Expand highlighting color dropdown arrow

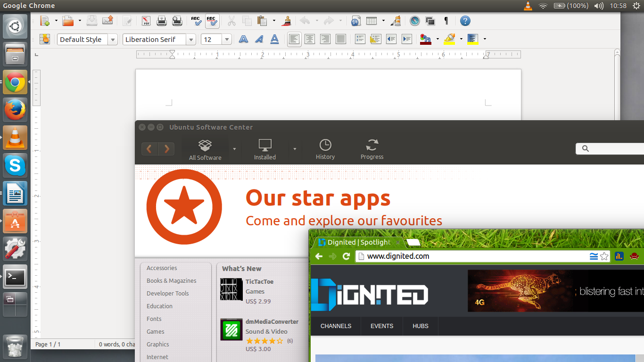(x=461, y=39)
